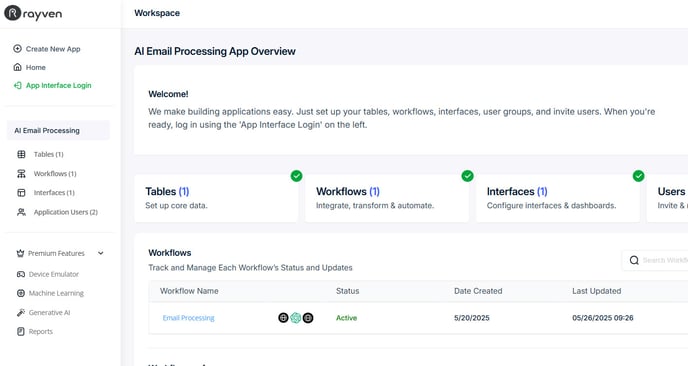Open Workflows (1) in sidebar
This screenshot has height=366, width=688.
55,174
